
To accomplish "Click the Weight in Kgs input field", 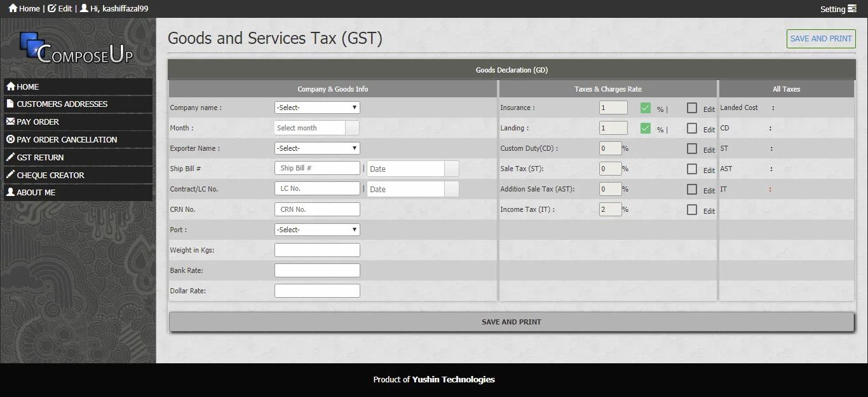I will tap(317, 250).
